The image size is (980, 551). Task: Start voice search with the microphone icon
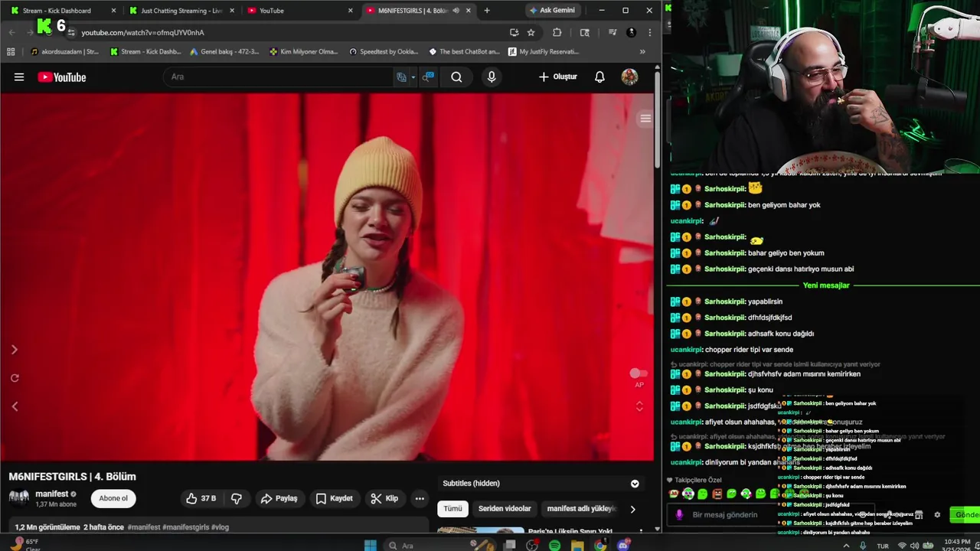click(492, 77)
